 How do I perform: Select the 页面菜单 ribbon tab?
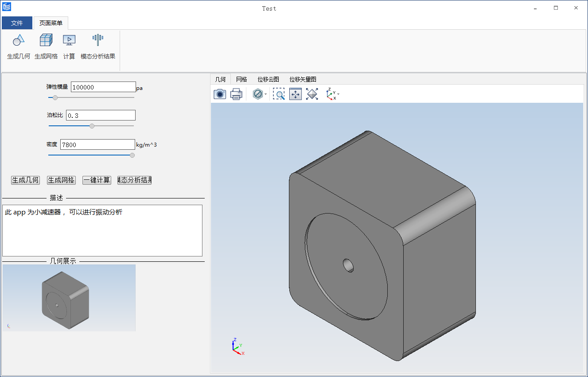[x=51, y=23]
